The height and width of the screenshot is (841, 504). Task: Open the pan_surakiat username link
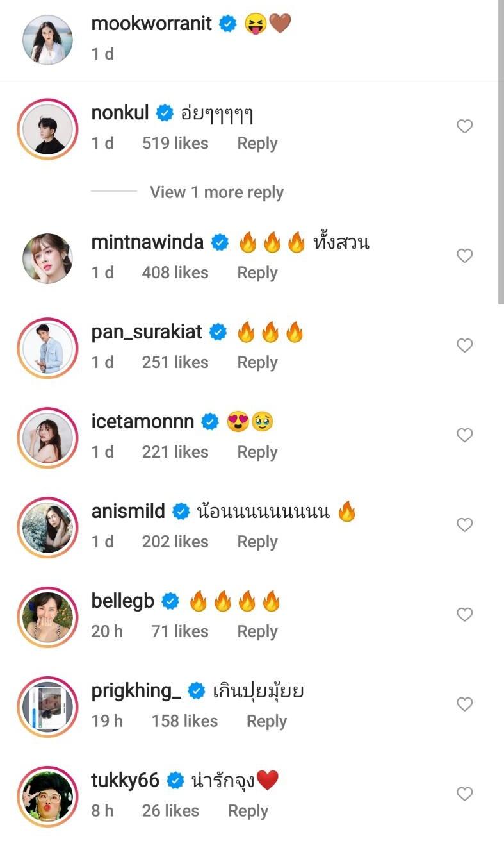(147, 332)
